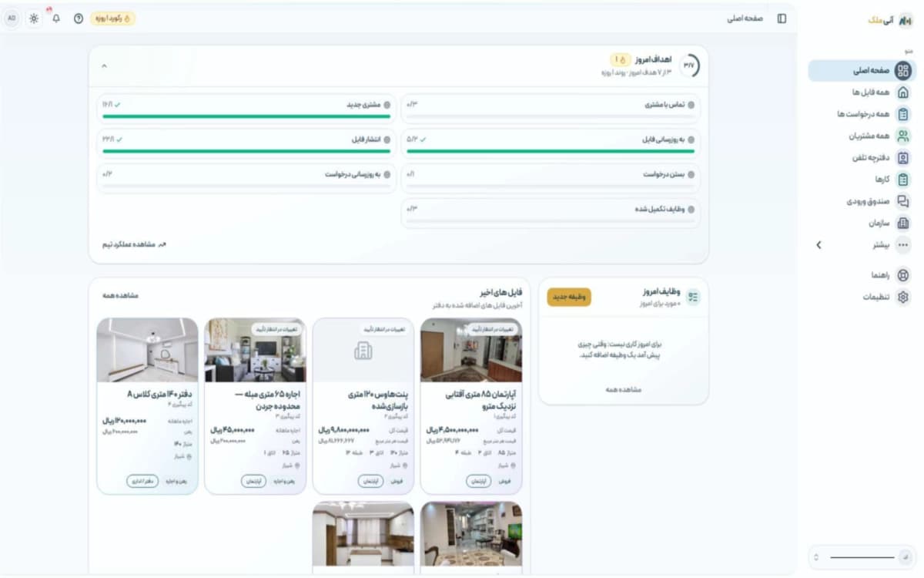
Task: Collapse the اهداف امروز goals card
Action: click(104, 66)
